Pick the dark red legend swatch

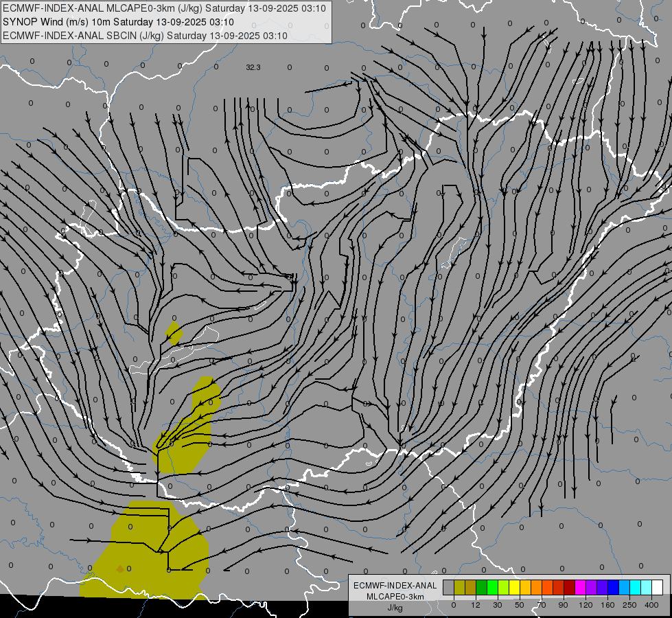tap(569, 588)
